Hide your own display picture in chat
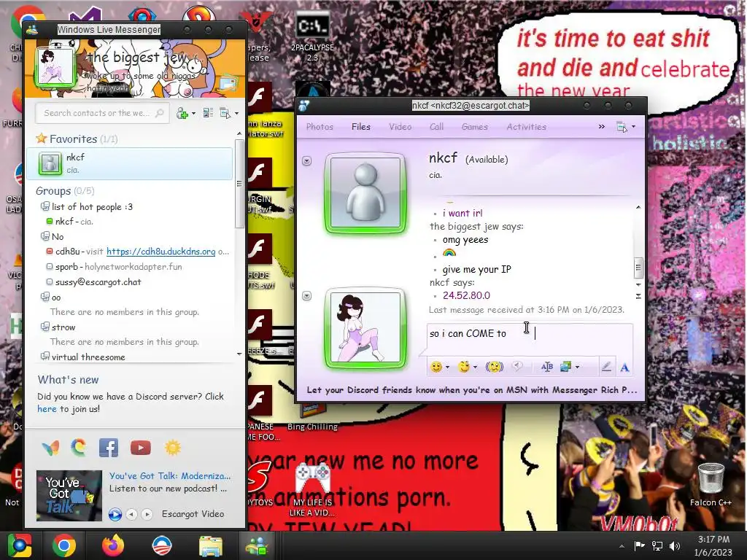The width and height of the screenshot is (747, 560). point(307,296)
